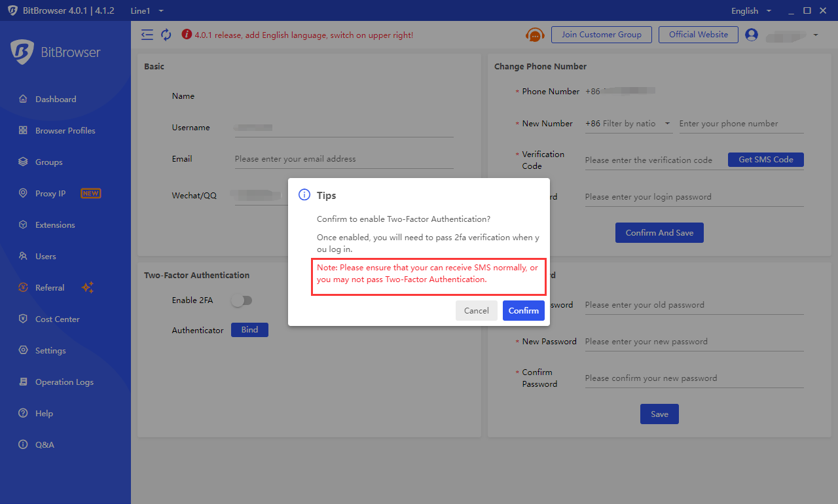Collapse the sidebar using the menu-fold icon
Screen dimensions: 838x504
[147, 35]
